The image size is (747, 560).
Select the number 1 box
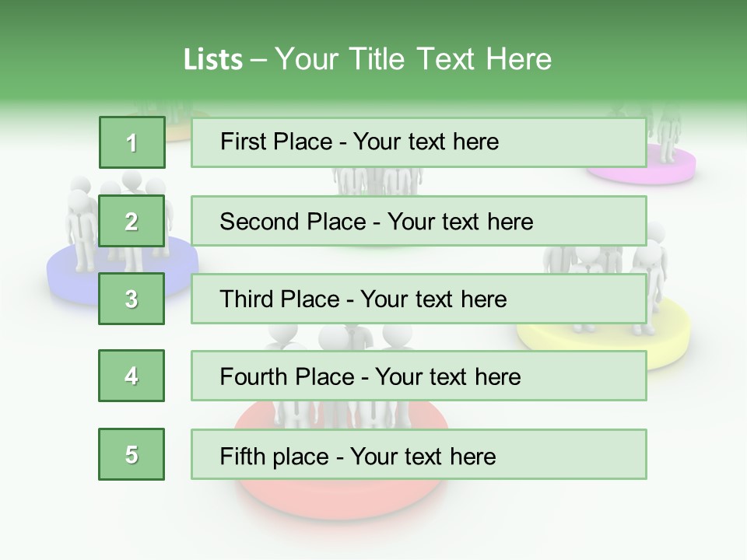(132, 142)
